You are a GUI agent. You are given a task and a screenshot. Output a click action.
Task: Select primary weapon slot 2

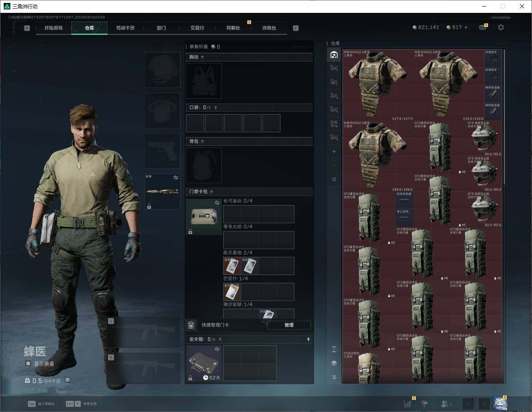[x=144, y=369]
